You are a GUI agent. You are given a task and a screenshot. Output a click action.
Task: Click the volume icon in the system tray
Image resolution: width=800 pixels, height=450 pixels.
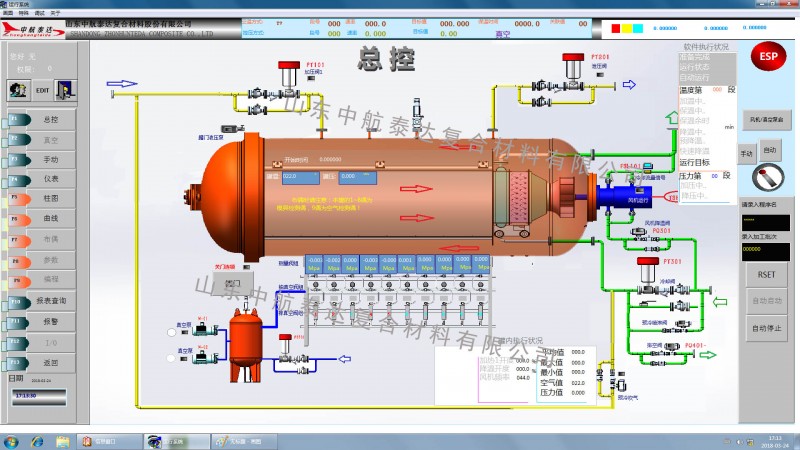739,442
